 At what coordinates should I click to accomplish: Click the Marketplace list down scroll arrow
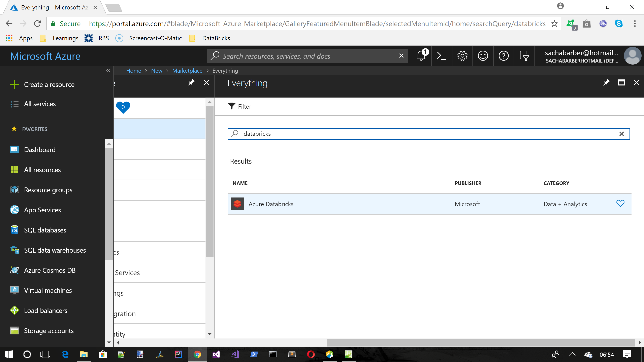pyautogui.click(x=210, y=334)
